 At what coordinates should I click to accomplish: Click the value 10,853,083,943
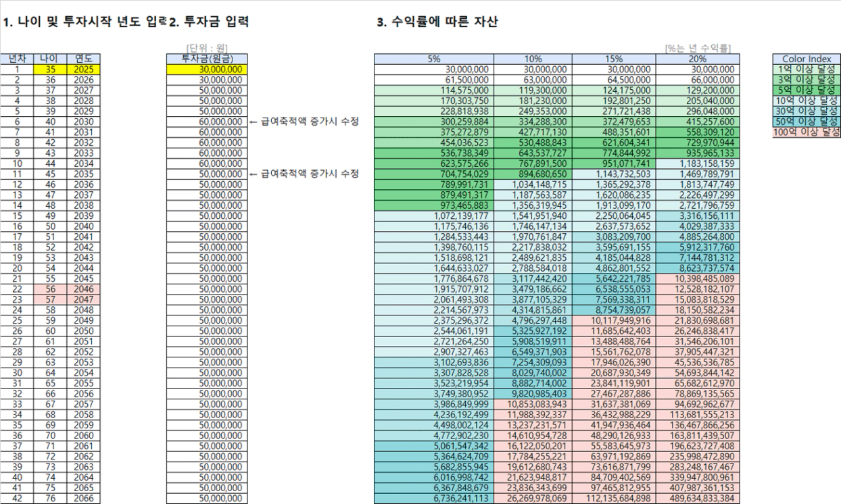pos(533,403)
